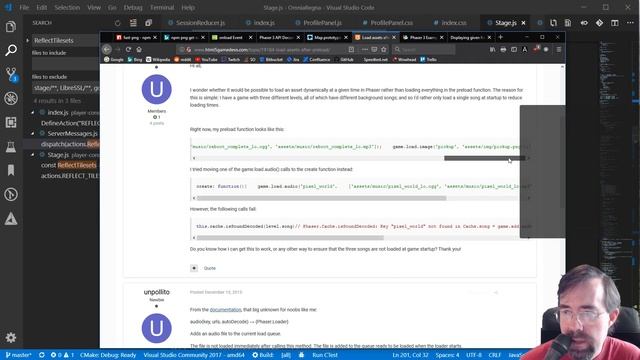
Task: Open the Terminal menu
Action: point(162,7)
